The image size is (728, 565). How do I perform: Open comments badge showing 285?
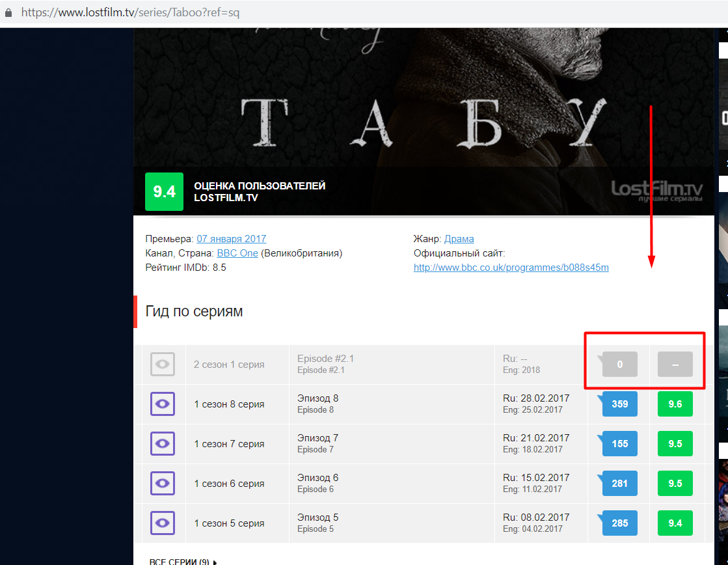619,523
